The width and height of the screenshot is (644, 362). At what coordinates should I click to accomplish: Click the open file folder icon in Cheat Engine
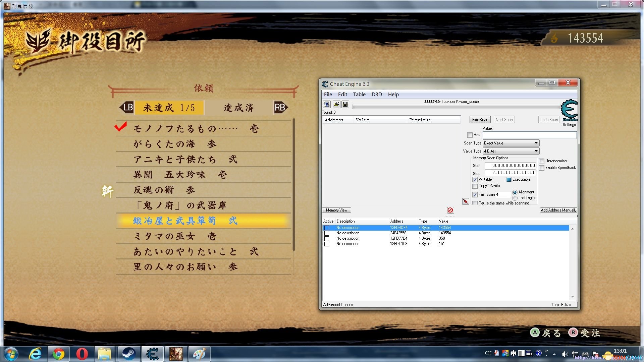pyautogui.click(x=336, y=105)
